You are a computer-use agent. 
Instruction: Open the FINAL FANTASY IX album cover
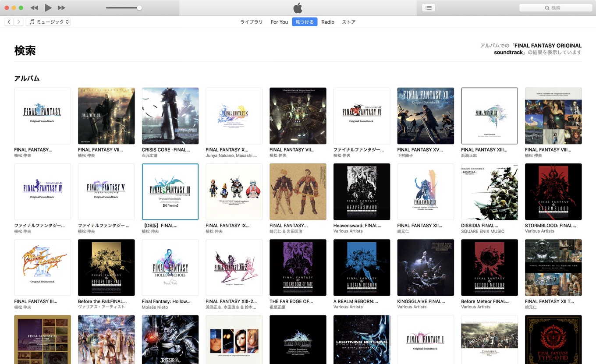pyautogui.click(x=234, y=192)
